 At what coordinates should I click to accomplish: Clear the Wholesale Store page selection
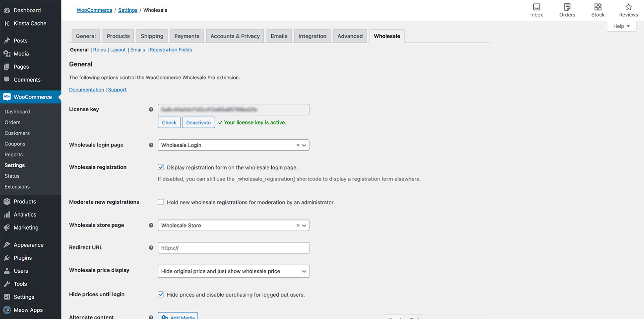click(298, 226)
